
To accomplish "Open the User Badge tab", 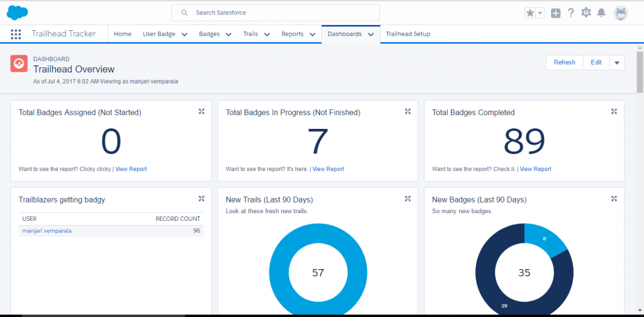I will pos(159,34).
